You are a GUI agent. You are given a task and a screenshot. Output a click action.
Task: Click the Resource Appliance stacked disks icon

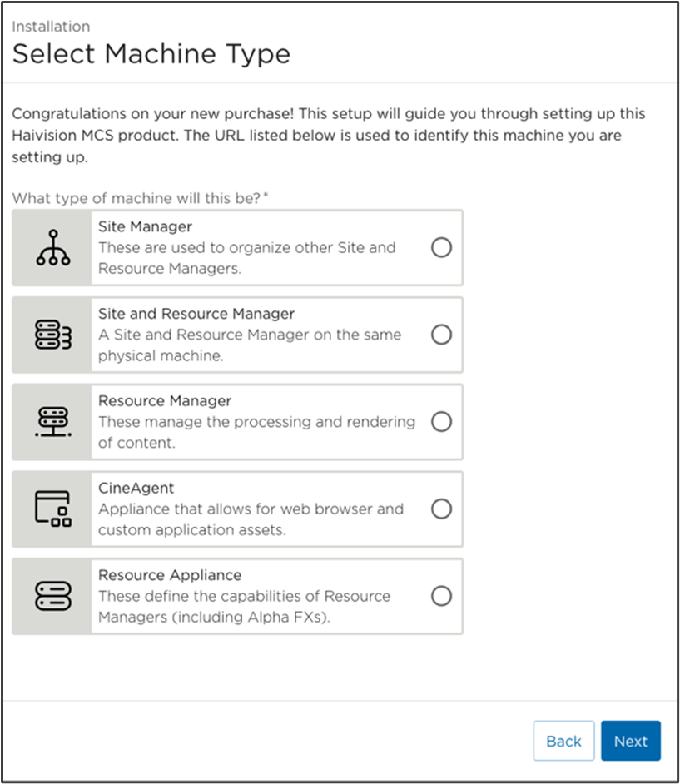[x=53, y=596]
